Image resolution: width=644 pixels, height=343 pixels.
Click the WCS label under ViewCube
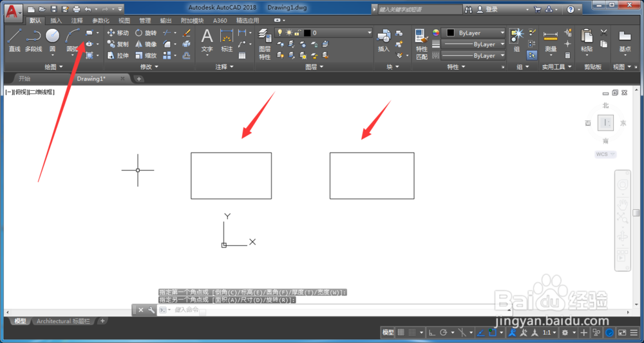pyautogui.click(x=605, y=154)
